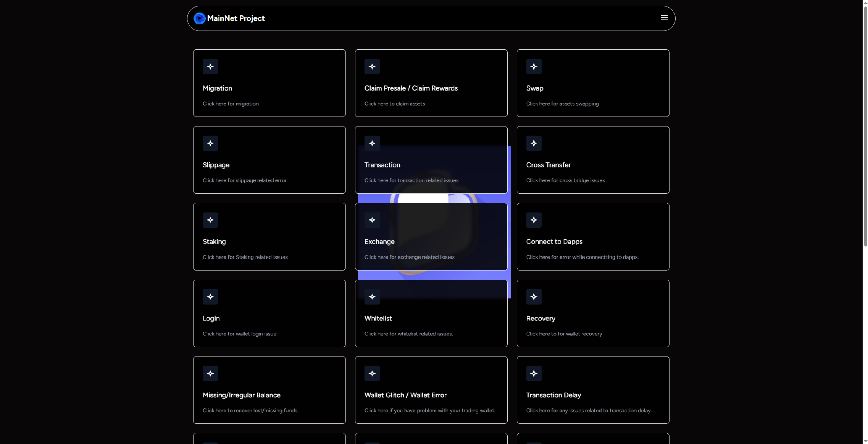Click 'Click here for exchange related issues'

[410, 257]
